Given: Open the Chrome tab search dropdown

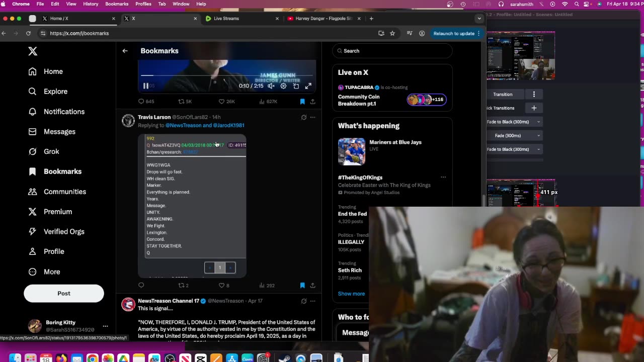Looking at the screenshot, I should 479,19.
